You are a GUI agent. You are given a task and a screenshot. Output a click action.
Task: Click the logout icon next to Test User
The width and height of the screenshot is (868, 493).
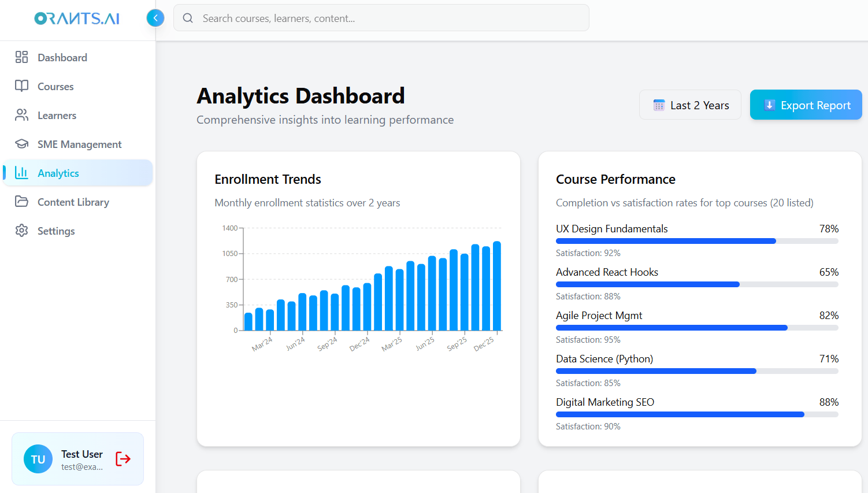pos(123,458)
